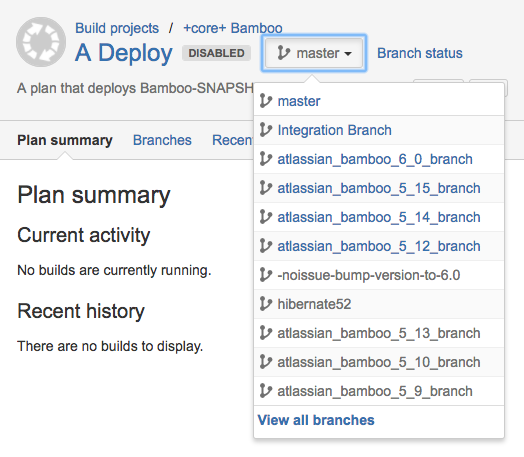Select atlassian_bamboo_5_12_branch entry
The height and width of the screenshot is (457, 524).
[x=379, y=246]
